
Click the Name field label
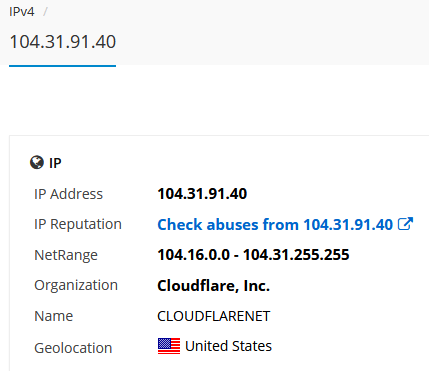(x=54, y=316)
